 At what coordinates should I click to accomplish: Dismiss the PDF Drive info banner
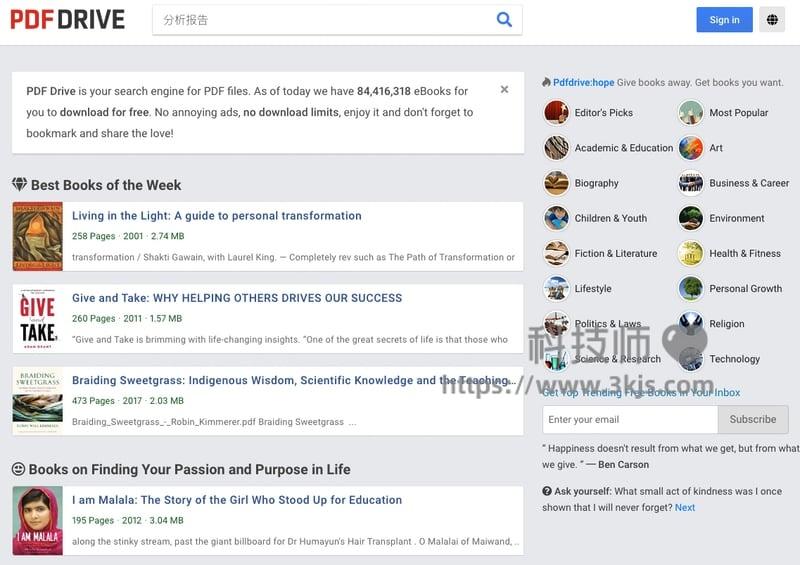504,89
